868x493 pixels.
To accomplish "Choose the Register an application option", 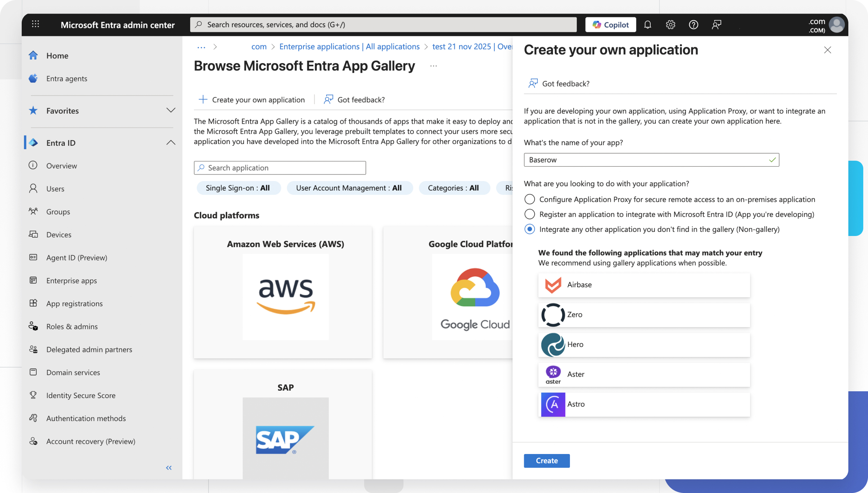I will [x=529, y=214].
